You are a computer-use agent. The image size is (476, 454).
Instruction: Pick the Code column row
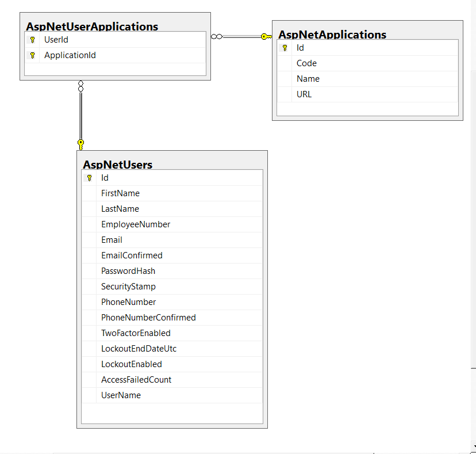306,63
